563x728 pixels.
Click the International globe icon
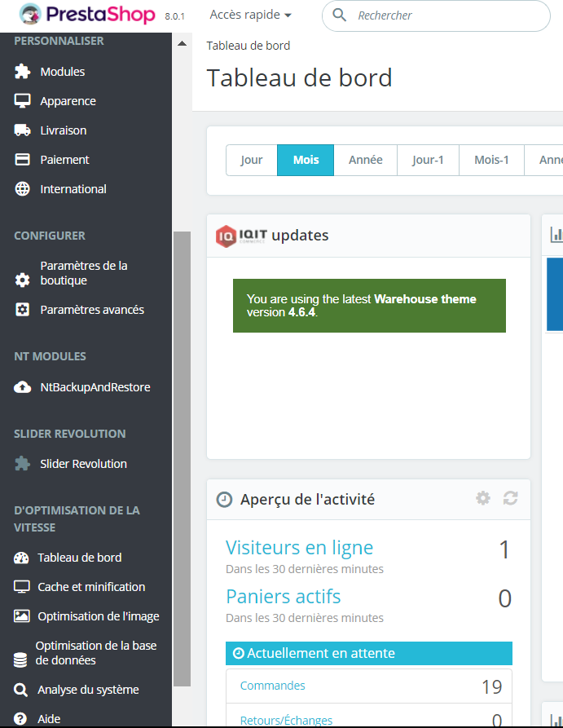point(22,189)
